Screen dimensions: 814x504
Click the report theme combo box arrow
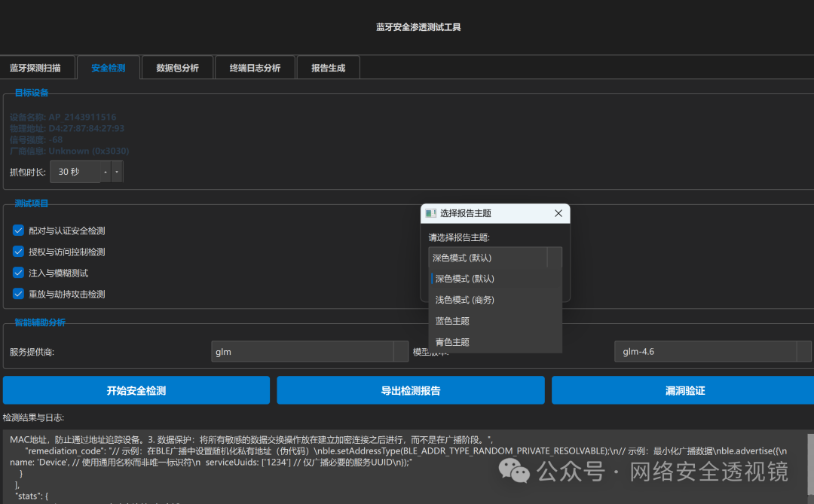point(555,258)
